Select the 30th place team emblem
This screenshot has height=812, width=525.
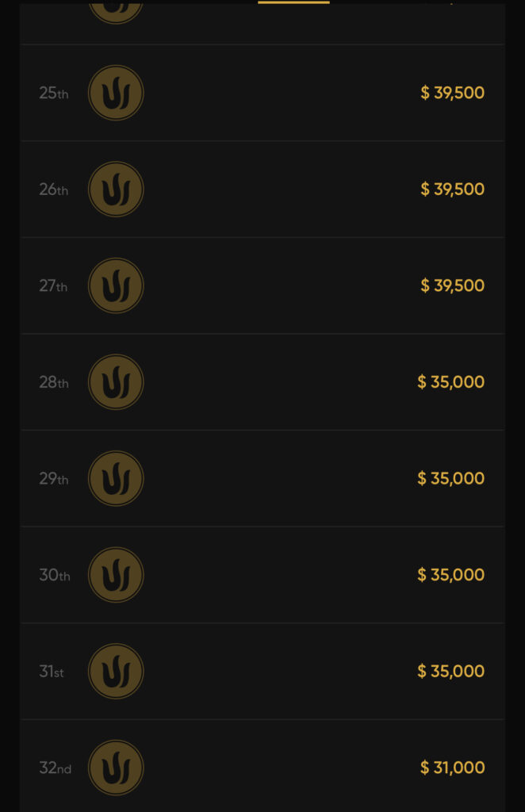116,575
